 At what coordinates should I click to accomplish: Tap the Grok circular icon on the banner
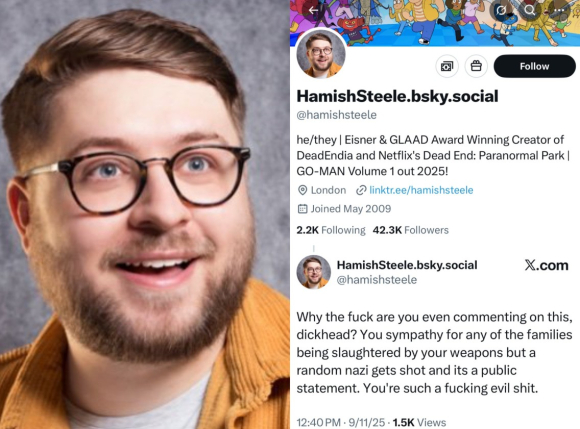[501, 10]
